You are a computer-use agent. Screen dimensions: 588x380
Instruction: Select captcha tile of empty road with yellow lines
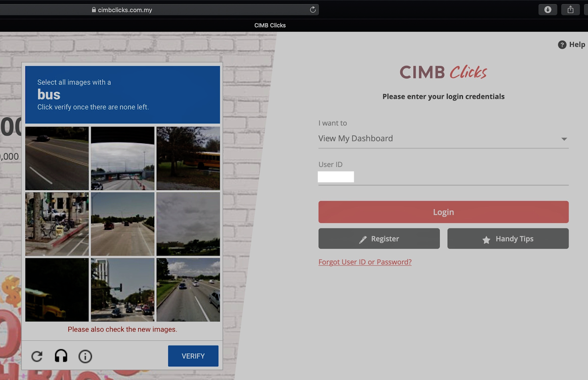pyautogui.click(x=57, y=159)
